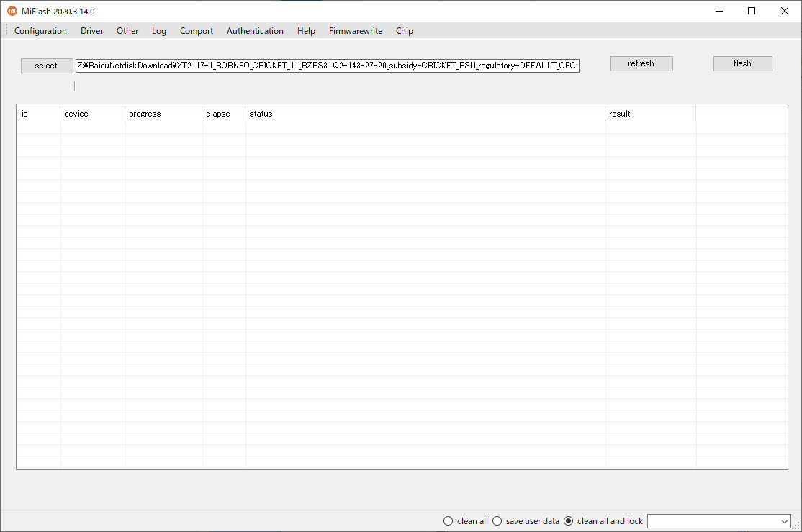This screenshot has height=532, width=802.
Task: Click the MiFlash orange logo icon
Action: pyautogui.click(x=12, y=11)
